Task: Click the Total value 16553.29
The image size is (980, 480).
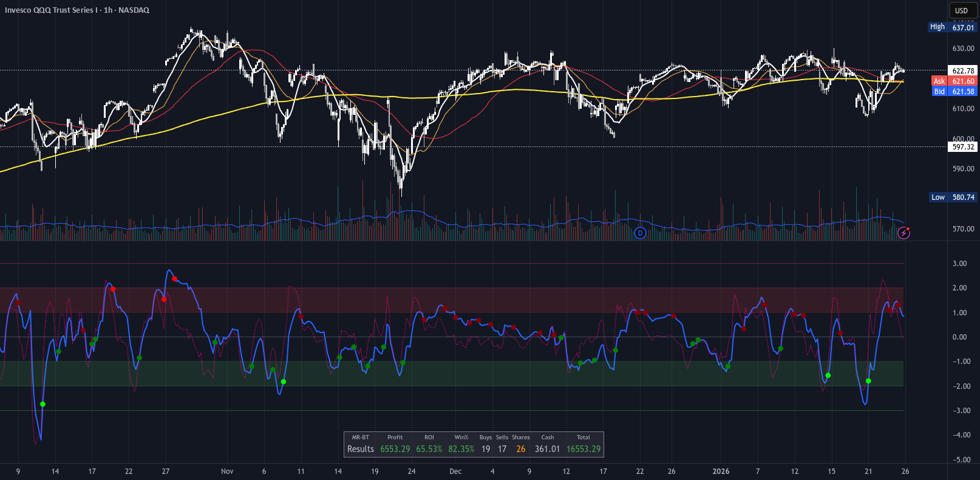Action: tap(584, 449)
